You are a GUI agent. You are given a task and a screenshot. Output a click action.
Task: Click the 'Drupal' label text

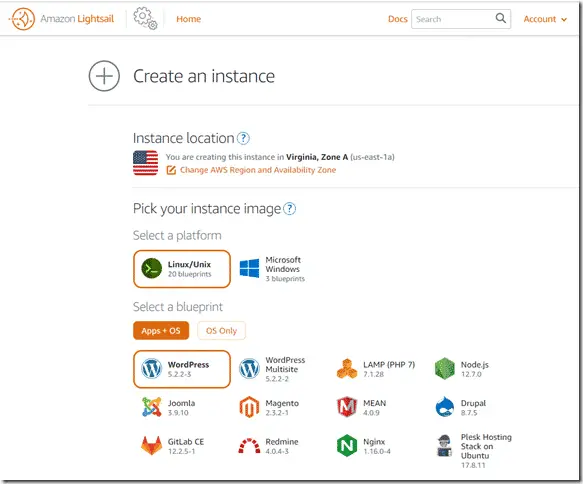[x=473, y=403]
